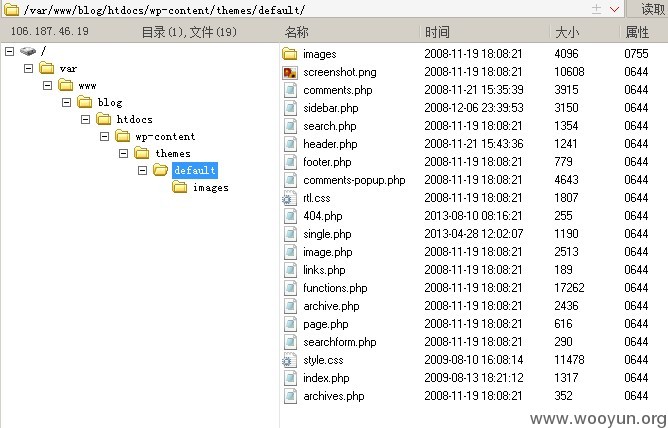Collapse the wp-content tree node
Image resolution: width=668 pixels, height=428 pixels.
click(x=104, y=137)
